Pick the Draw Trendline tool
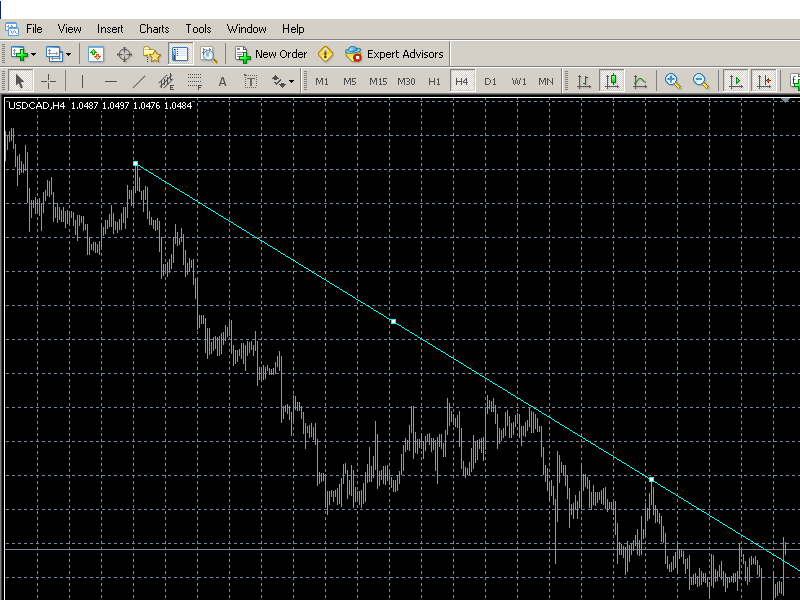This screenshot has height=600, width=800. coord(139,81)
